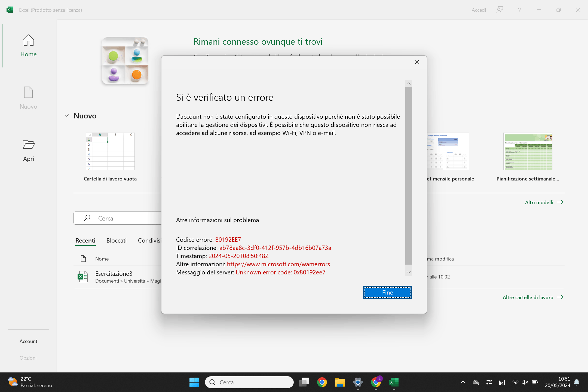588x392 pixels.
Task: Click the Excel icon on the taskbar
Action: coord(394,382)
